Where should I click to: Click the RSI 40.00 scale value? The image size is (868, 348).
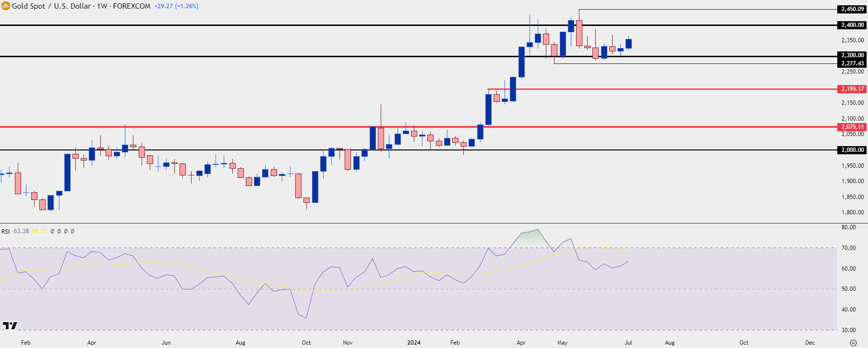click(849, 310)
